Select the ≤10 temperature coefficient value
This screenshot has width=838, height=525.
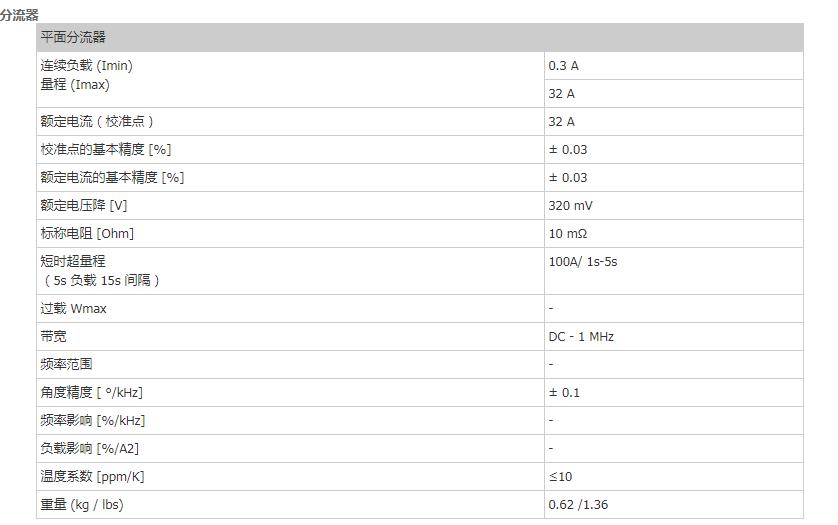[560, 477]
